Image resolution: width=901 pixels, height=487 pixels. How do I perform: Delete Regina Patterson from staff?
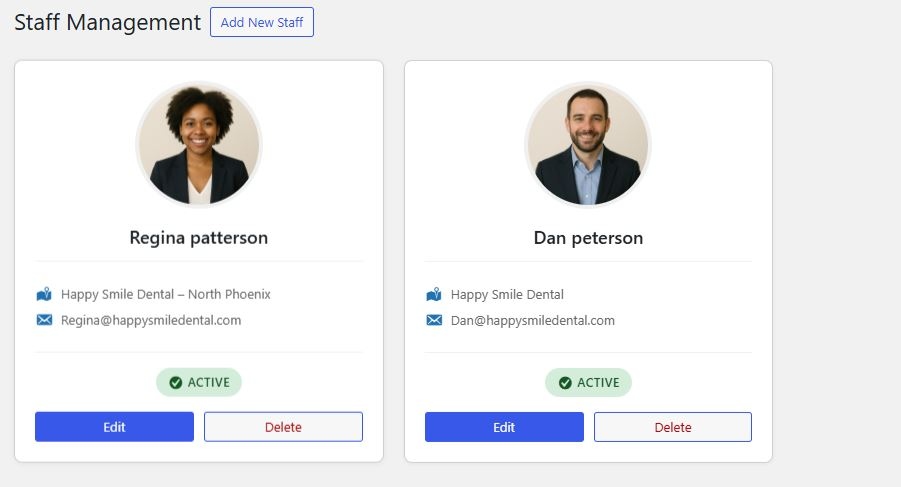tap(283, 427)
